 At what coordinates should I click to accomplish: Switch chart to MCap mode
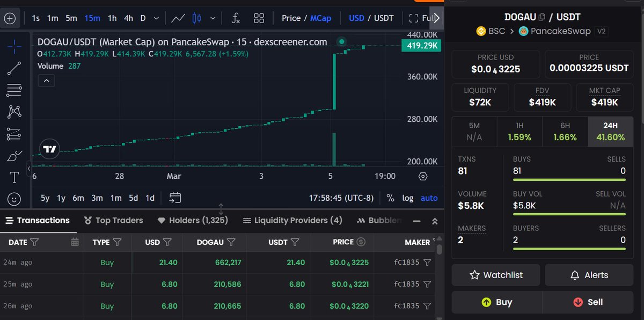(321, 18)
